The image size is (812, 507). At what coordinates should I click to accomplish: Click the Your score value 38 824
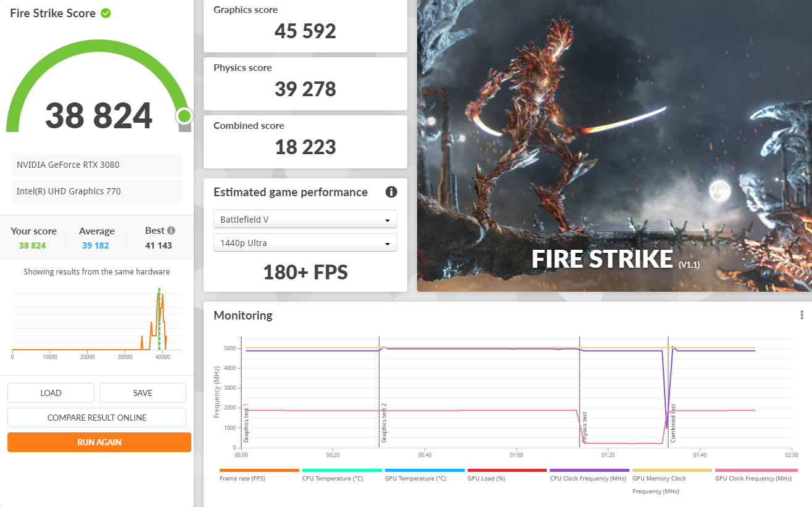click(x=32, y=245)
